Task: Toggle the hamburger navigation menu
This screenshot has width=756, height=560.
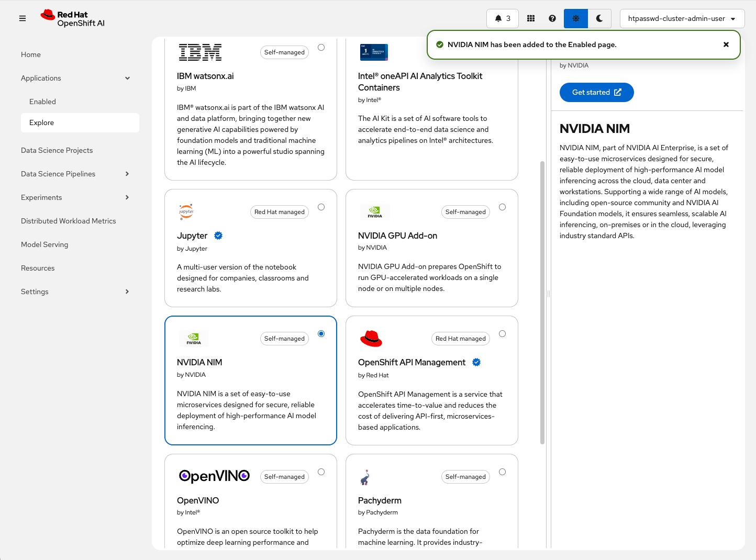Action: tap(22, 18)
